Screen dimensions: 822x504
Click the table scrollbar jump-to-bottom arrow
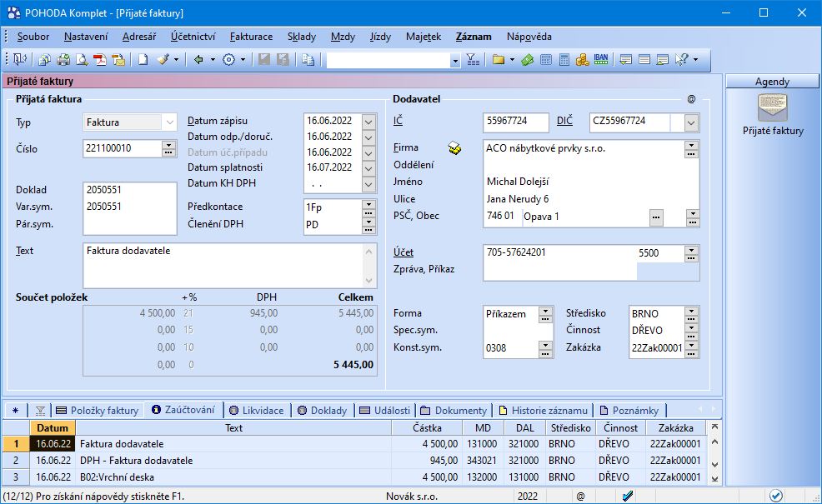pos(714,479)
